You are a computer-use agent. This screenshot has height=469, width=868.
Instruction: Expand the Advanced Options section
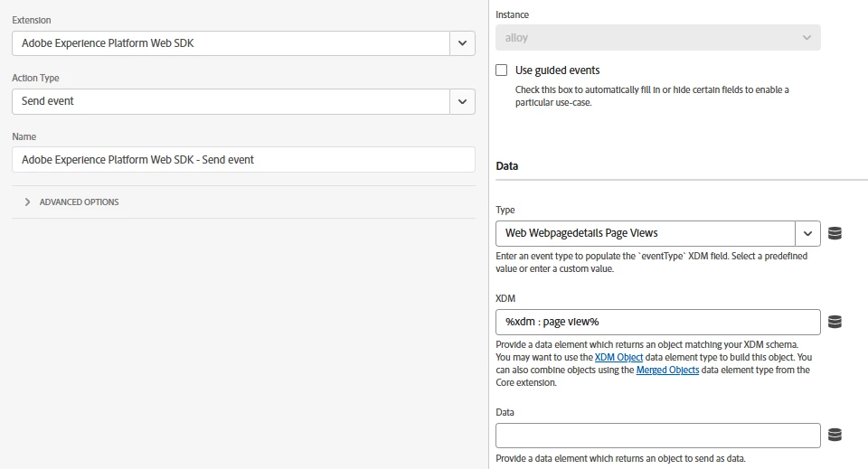click(x=73, y=202)
